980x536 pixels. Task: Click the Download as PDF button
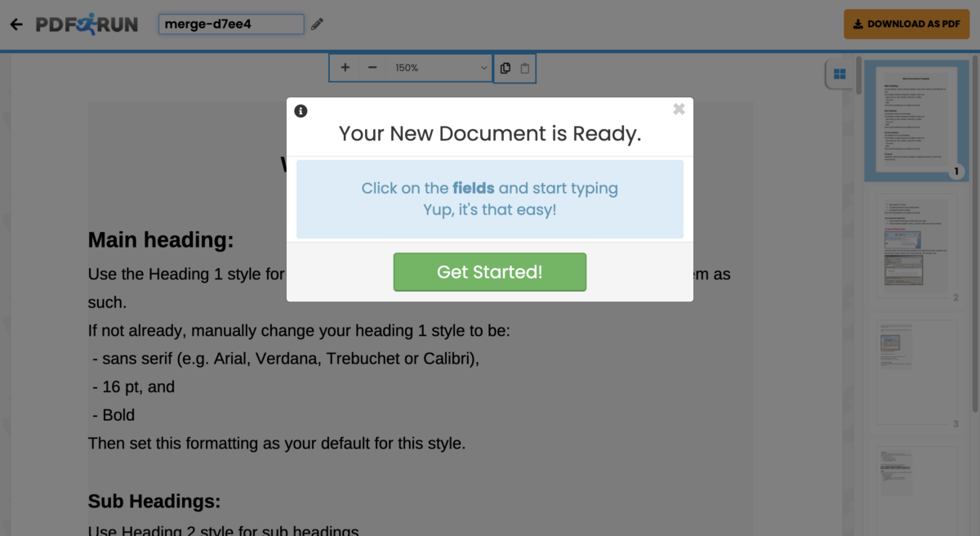[906, 25]
